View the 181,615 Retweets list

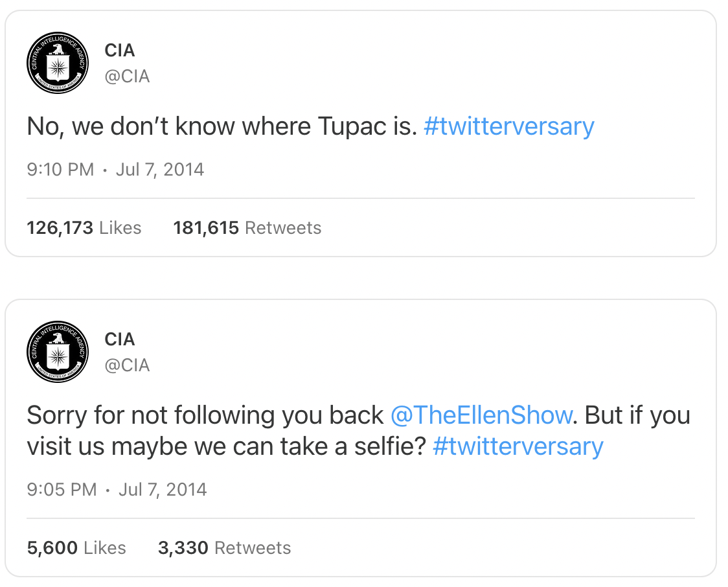247,228
